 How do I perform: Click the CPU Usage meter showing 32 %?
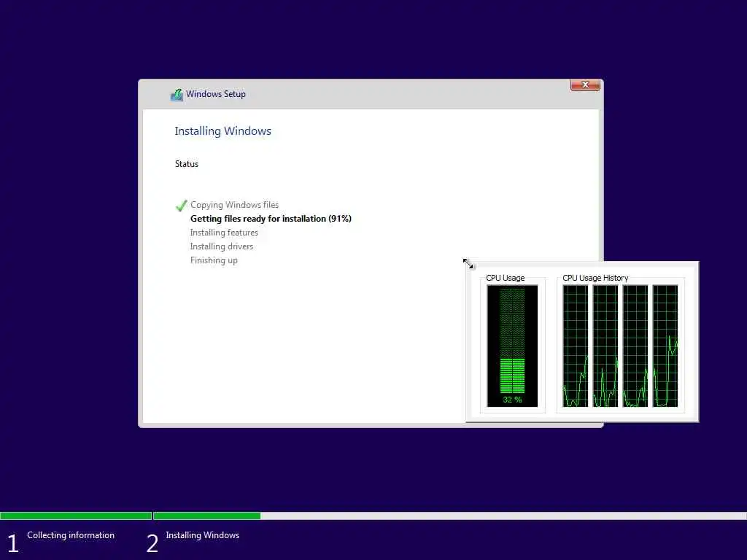click(x=512, y=346)
